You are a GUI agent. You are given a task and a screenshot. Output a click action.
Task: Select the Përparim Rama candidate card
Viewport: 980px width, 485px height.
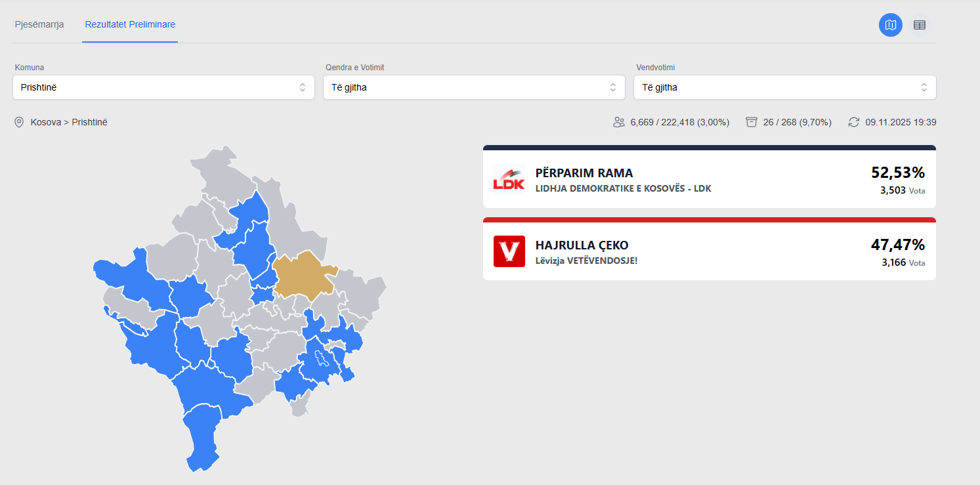(x=709, y=180)
